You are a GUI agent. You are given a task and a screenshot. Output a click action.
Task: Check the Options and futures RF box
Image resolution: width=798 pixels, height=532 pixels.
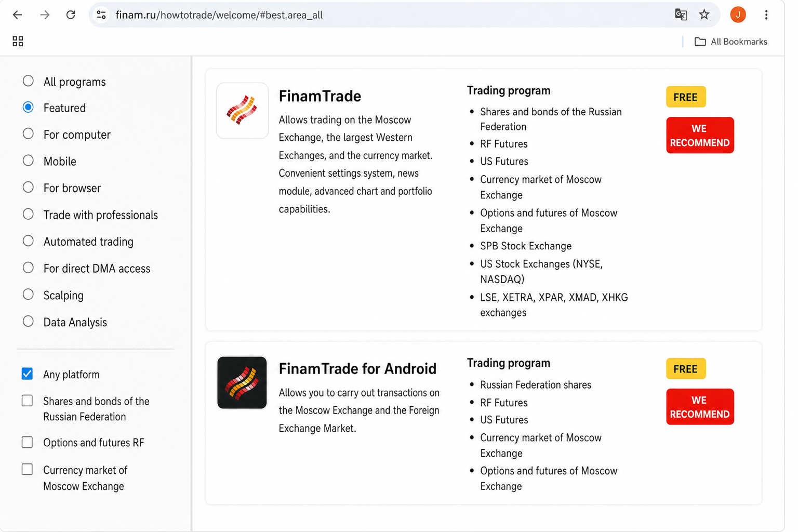[27, 442]
